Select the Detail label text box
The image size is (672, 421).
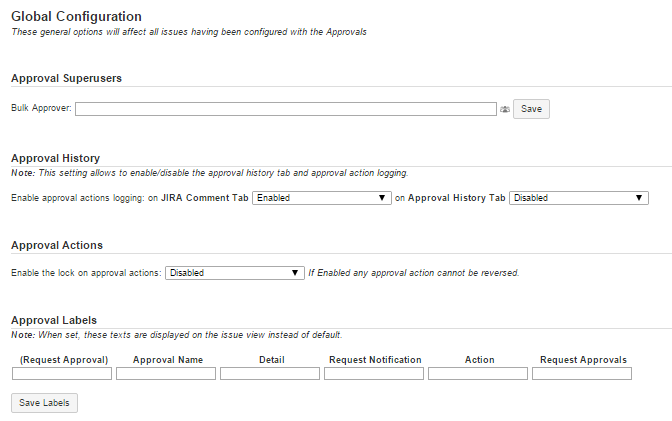point(270,373)
